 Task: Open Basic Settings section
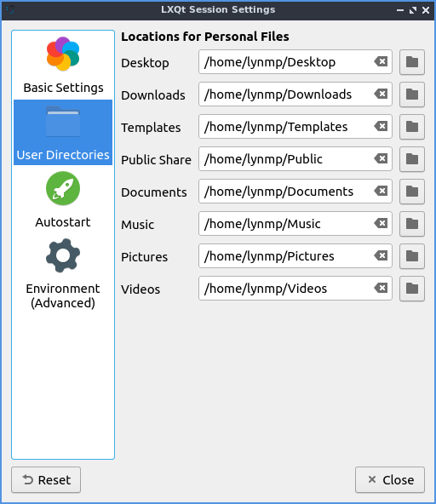pos(63,66)
